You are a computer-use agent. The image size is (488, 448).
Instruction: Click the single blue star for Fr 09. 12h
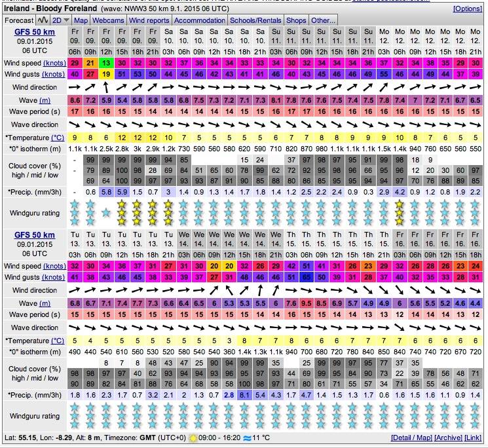105,213
